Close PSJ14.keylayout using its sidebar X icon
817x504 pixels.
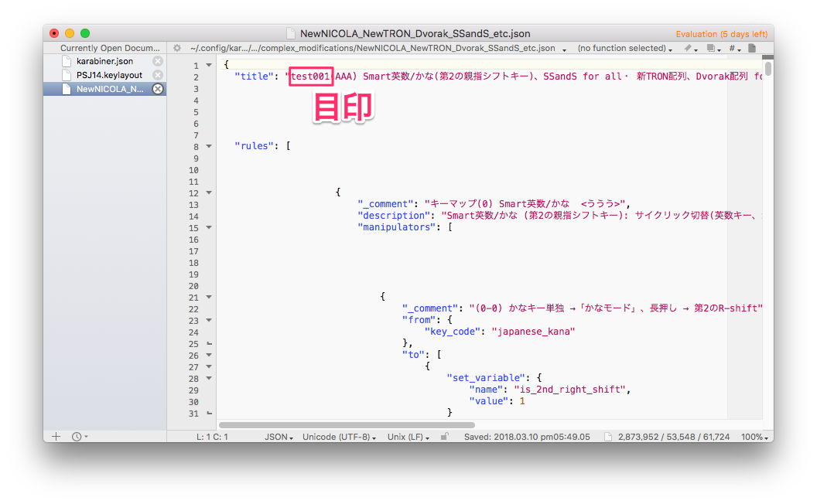click(158, 75)
